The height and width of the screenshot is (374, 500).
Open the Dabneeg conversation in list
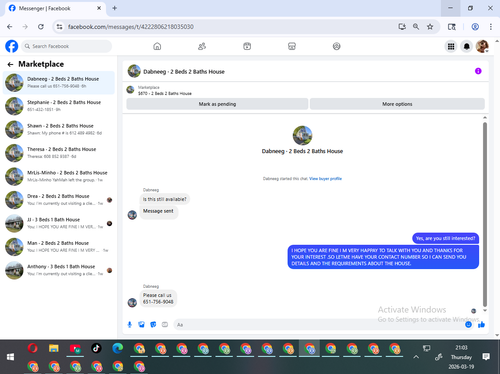(x=59, y=82)
